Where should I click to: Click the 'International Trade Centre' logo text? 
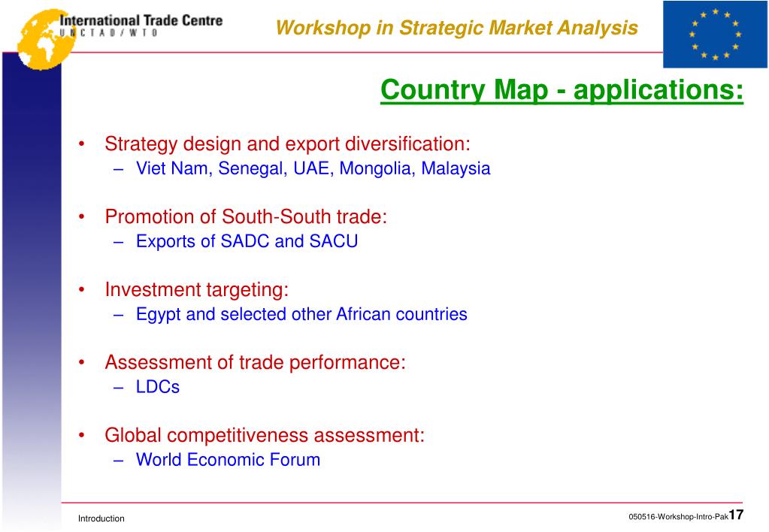pos(141,20)
